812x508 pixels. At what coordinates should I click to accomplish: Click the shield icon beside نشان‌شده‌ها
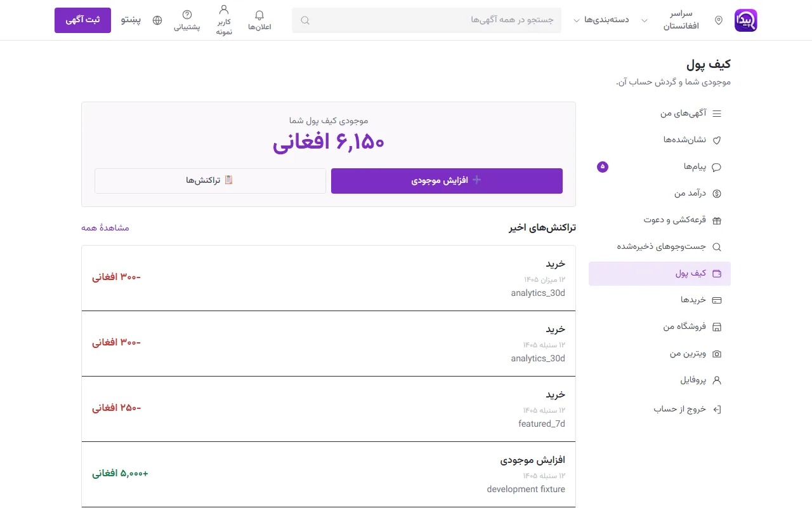pos(717,140)
